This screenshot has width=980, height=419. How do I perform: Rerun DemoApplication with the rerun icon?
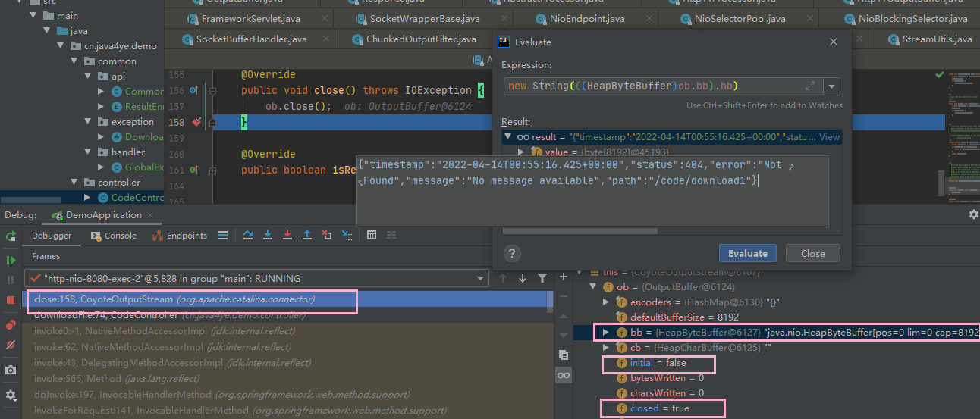(11, 236)
